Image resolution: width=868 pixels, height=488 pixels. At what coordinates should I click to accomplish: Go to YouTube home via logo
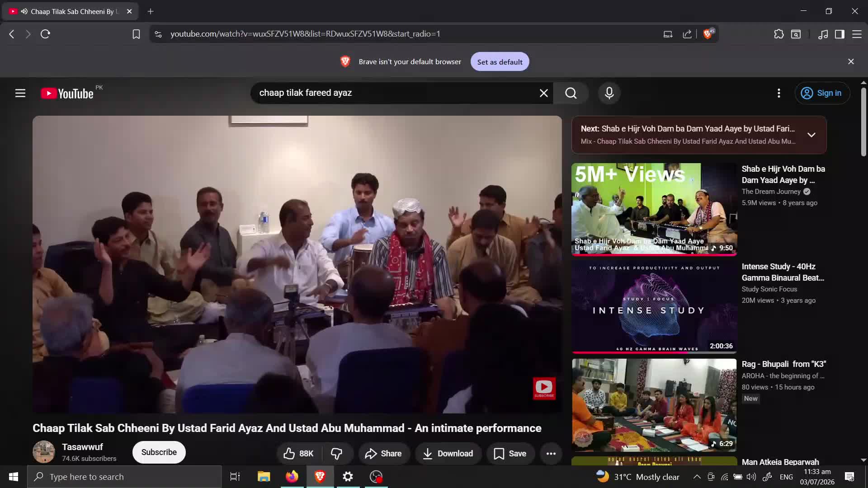pos(67,93)
